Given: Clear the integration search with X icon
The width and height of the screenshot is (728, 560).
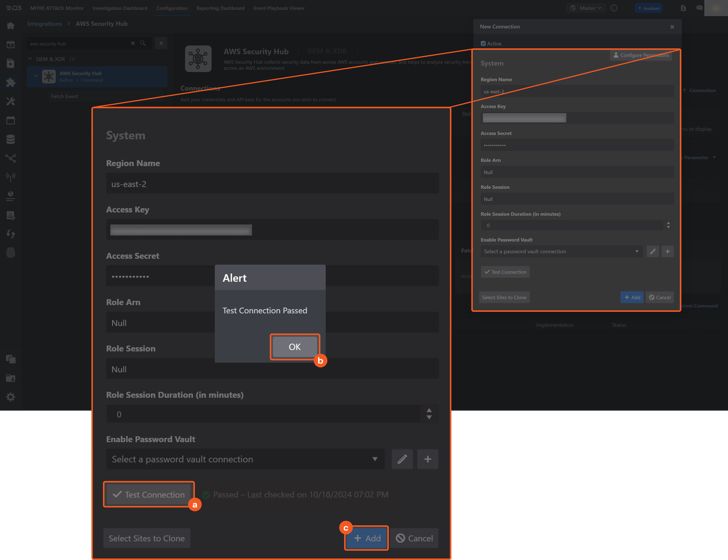Looking at the screenshot, I should click(x=133, y=43).
